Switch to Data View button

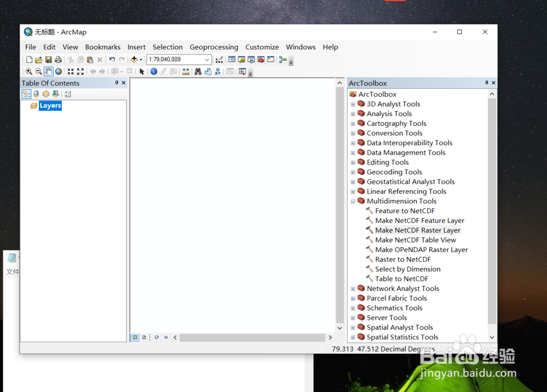coord(135,337)
